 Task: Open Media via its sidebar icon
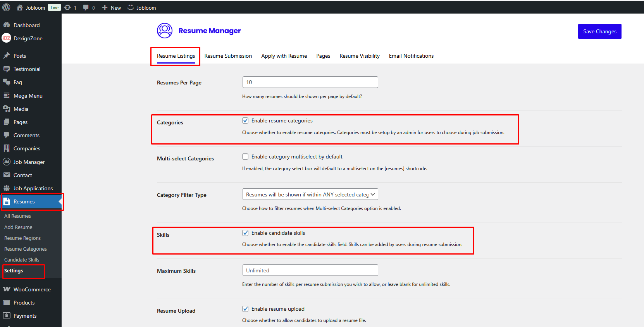[7, 109]
